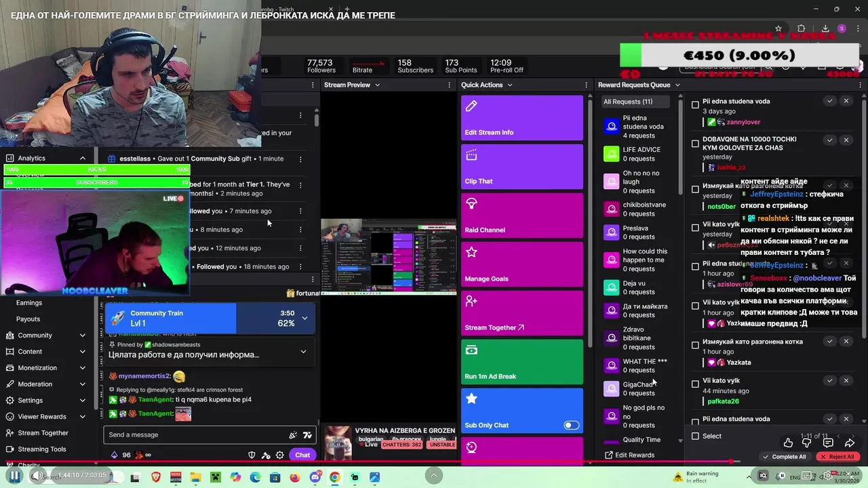Click the comment icon near Complete All
868x488 pixels.
point(828,443)
